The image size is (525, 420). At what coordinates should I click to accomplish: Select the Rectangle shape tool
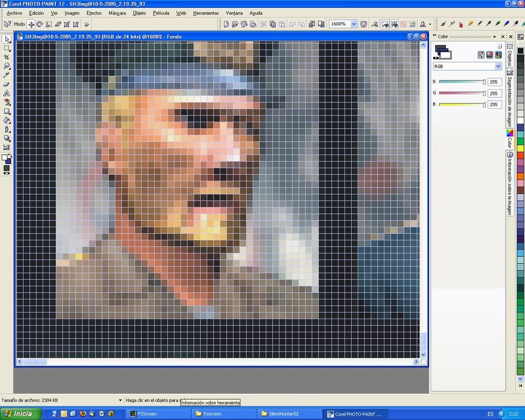pyautogui.click(x=7, y=111)
